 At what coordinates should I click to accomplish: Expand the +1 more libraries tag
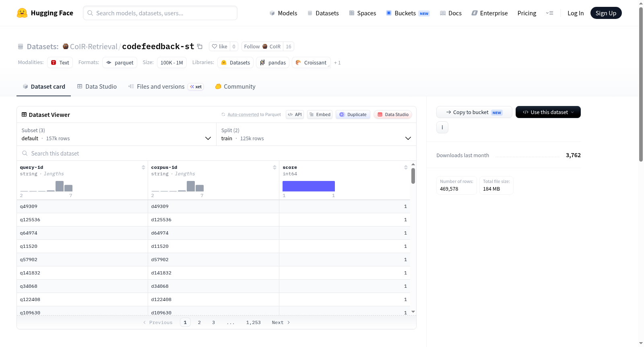337,63
